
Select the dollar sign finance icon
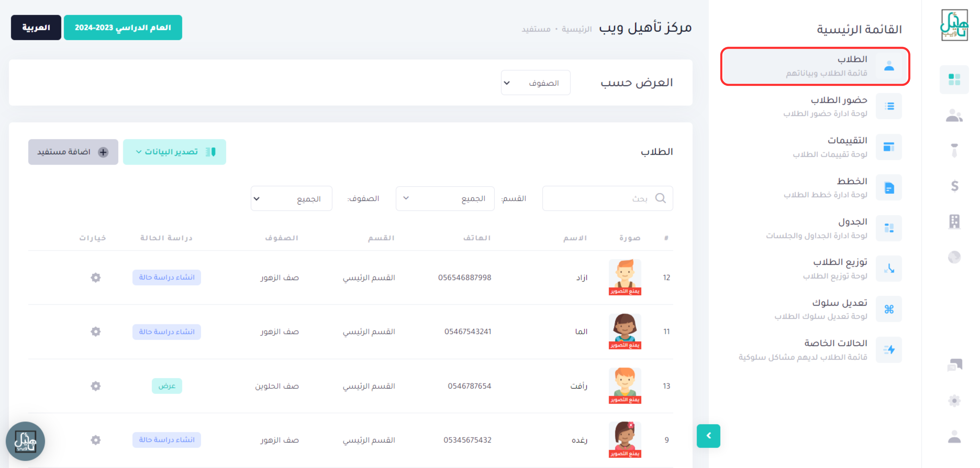pos(954,186)
